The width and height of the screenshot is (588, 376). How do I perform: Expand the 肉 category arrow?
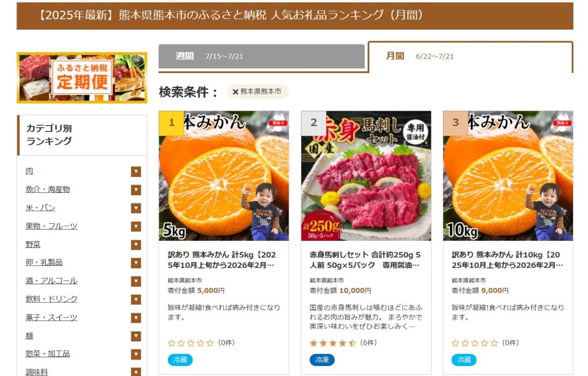(136, 171)
